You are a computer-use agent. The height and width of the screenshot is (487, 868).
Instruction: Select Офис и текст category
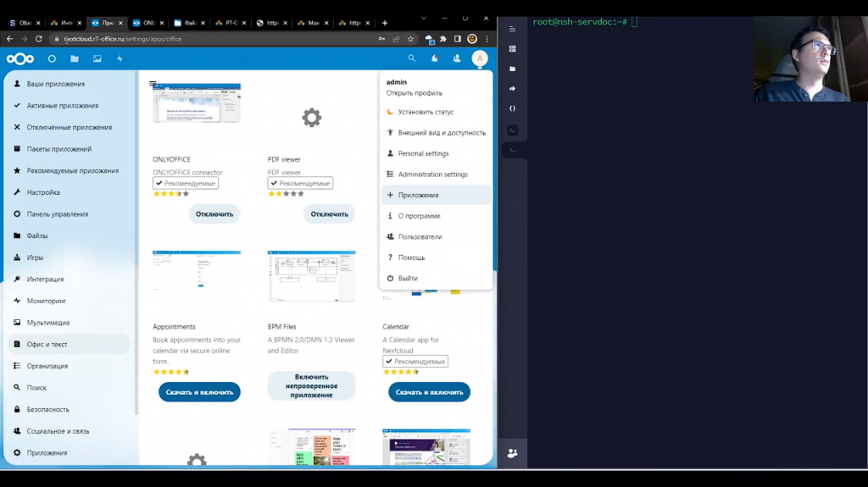tap(70, 344)
